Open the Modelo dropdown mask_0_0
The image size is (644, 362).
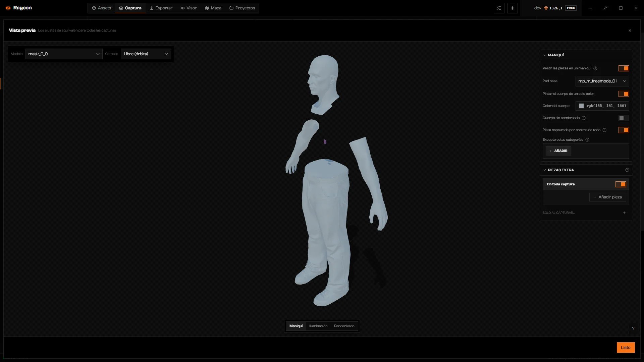(64, 54)
